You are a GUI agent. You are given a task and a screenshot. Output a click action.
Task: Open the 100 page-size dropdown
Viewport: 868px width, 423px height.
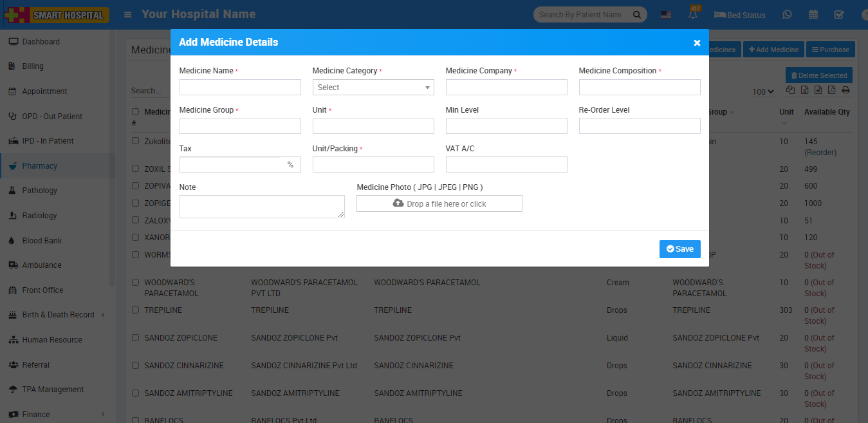pyautogui.click(x=763, y=92)
